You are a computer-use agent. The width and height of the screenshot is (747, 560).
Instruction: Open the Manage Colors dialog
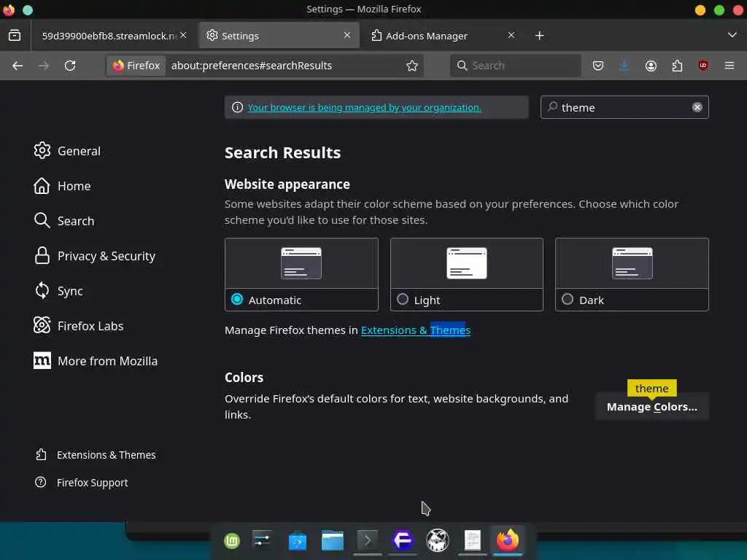(x=651, y=407)
